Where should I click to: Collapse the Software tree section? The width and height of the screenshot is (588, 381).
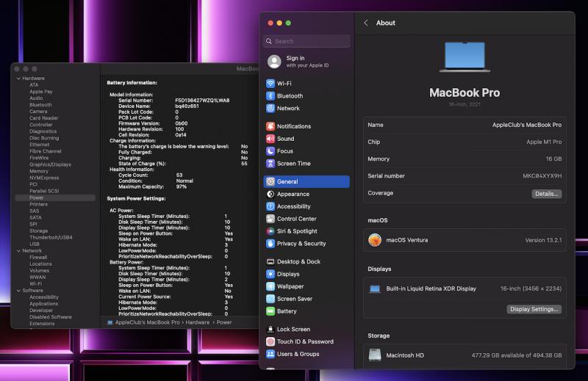click(x=18, y=291)
